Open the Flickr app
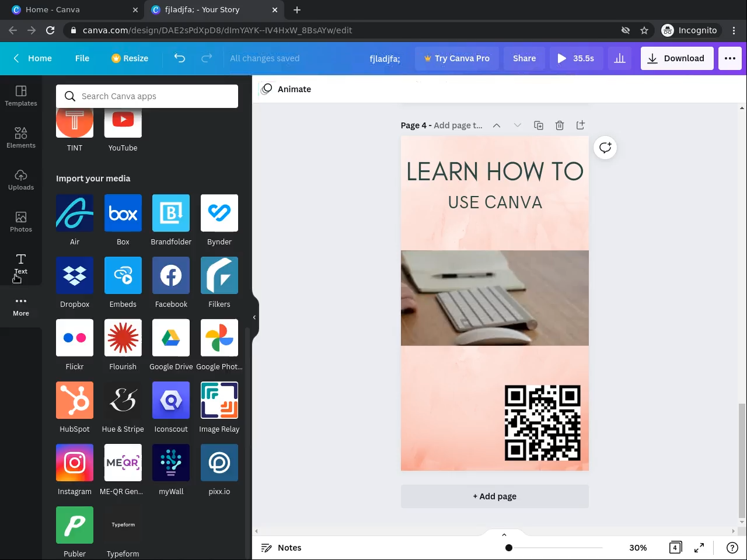Image resolution: width=747 pixels, height=560 pixels. (x=75, y=338)
